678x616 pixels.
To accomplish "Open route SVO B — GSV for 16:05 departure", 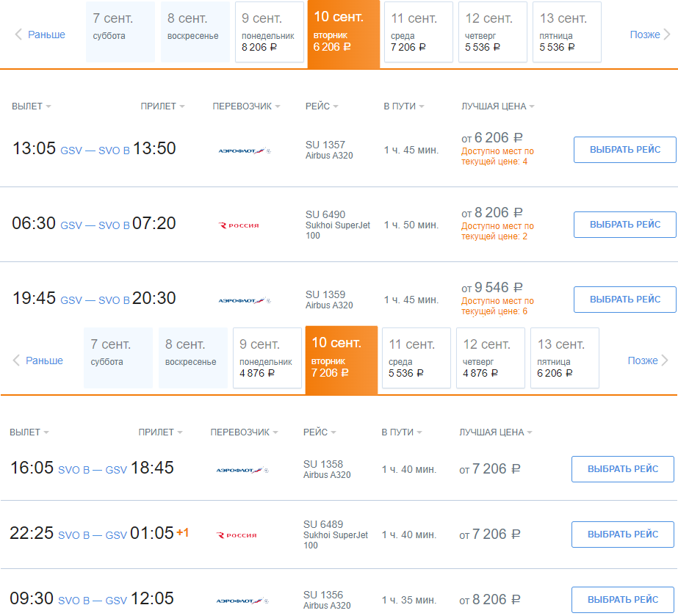I will 93,470.
